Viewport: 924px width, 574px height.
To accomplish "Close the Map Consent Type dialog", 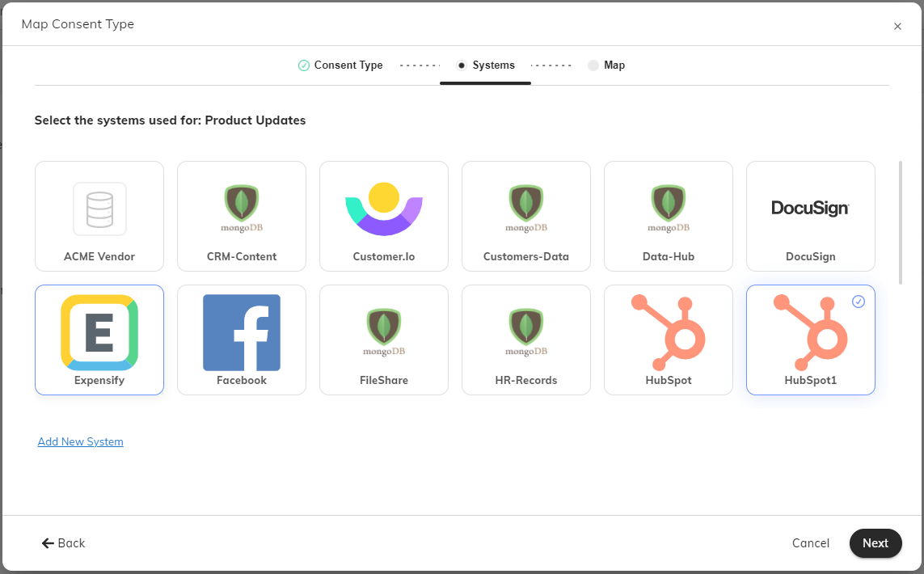I will coord(897,26).
